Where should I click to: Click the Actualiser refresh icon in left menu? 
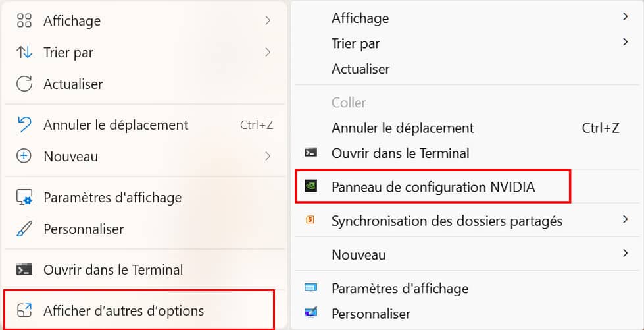click(x=24, y=84)
